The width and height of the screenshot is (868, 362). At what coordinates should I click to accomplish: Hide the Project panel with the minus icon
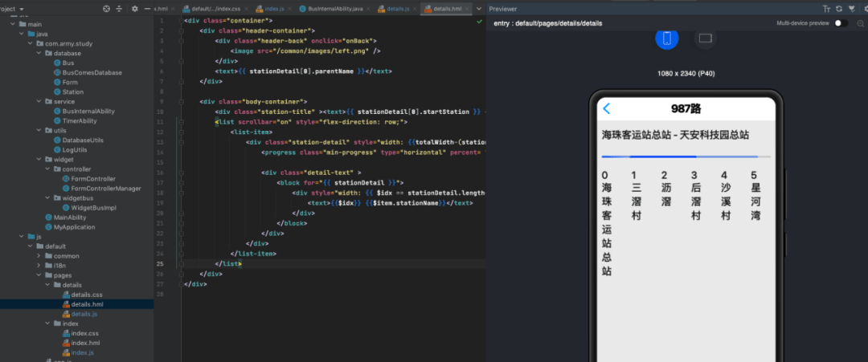[x=147, y=9]
